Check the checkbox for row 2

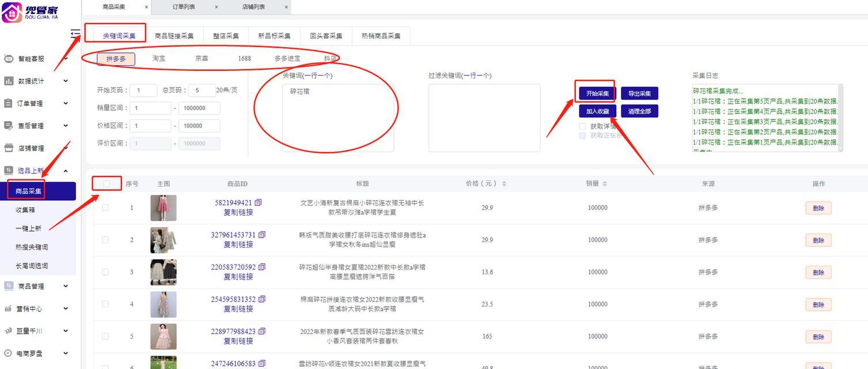[105, 240]
